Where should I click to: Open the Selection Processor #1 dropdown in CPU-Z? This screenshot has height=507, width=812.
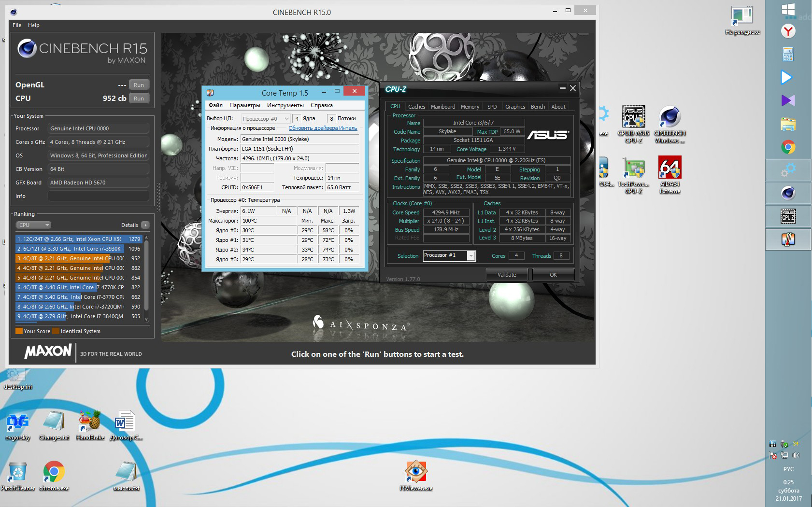(x=449, y=255)
